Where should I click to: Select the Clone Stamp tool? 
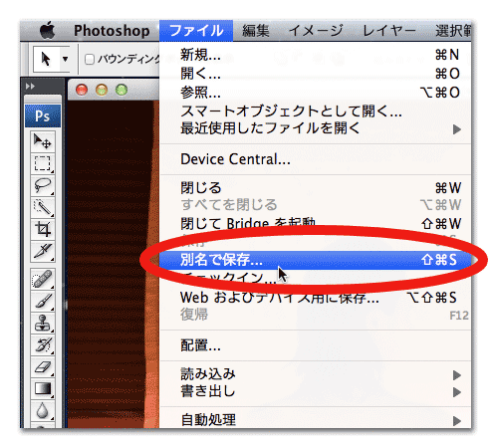tap(43, 324)
